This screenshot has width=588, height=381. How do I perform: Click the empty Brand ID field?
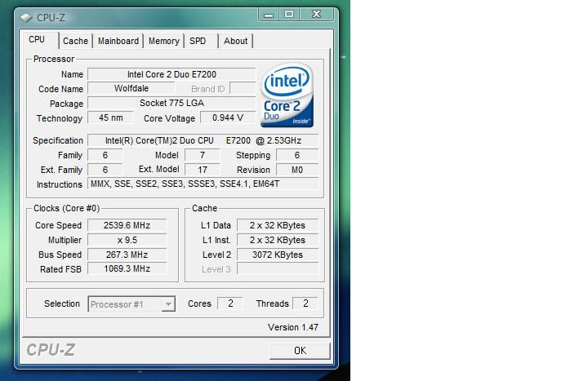tap(243, 88)
